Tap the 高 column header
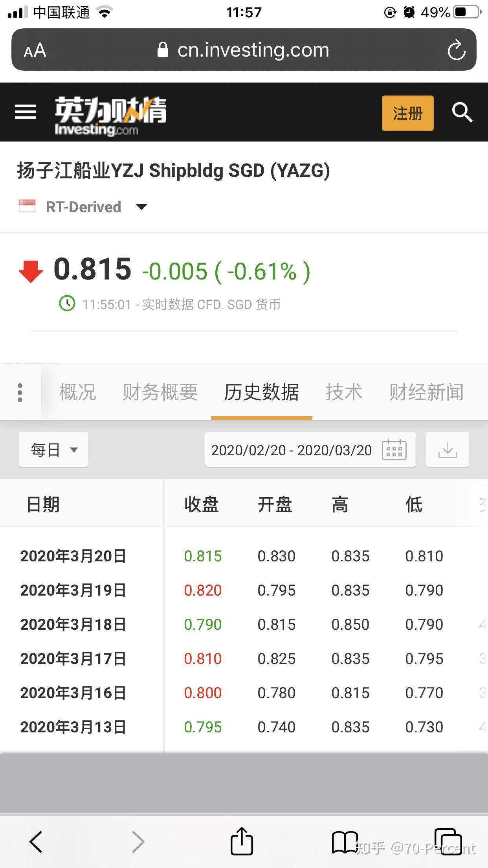The image size is (488, 868). [x=340, y=504]
